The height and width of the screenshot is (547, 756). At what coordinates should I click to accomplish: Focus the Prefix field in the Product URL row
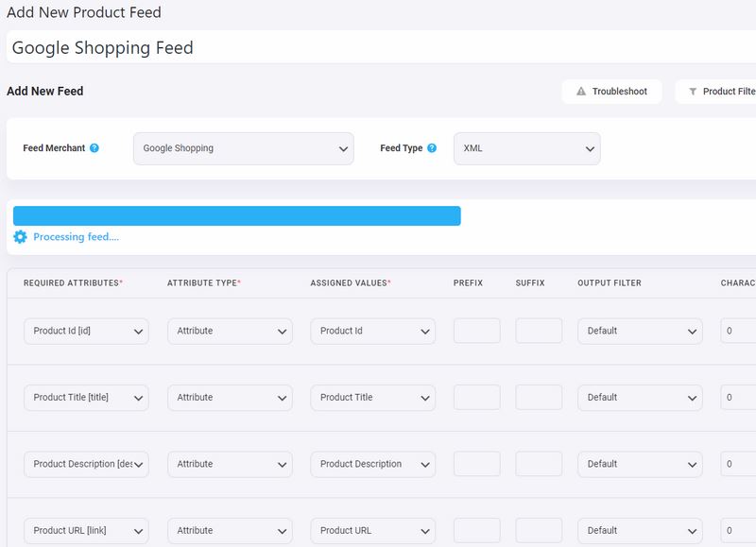click(477, 530)
